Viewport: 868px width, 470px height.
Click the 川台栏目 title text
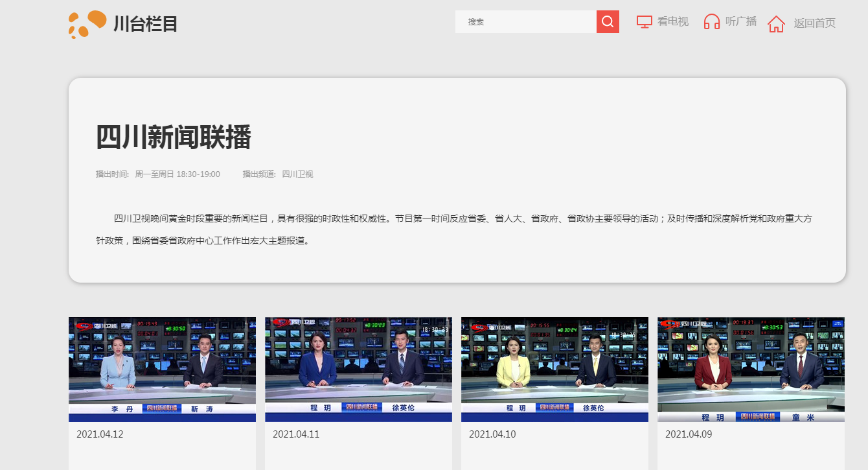[x=145, y=24]
